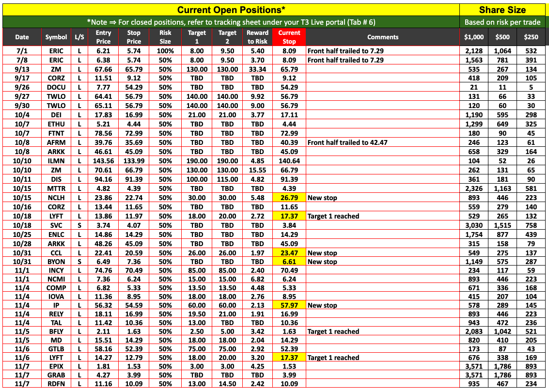Select the yellow highlighted 26.79 stop cell
Viewport: 549px width, 392px height.
[x=289, y=198]
